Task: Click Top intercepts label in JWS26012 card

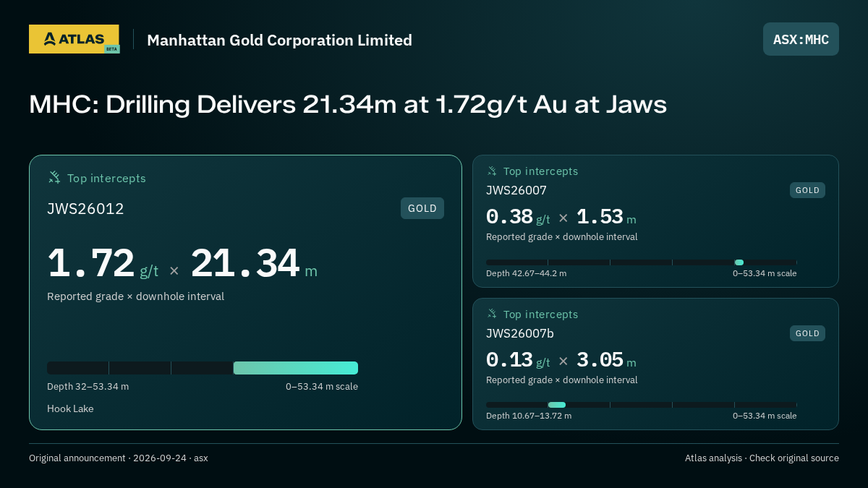Action: tap(106, 178)
